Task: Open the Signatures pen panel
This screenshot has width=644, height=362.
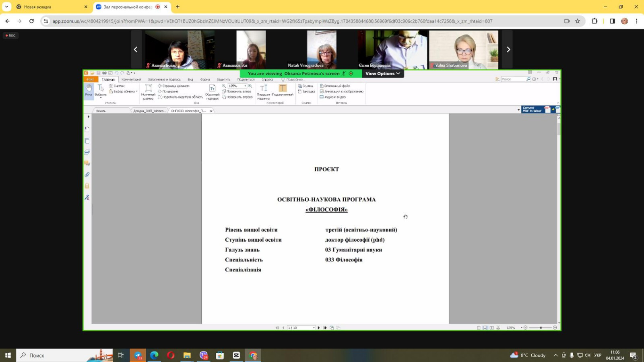Action: 87,197
